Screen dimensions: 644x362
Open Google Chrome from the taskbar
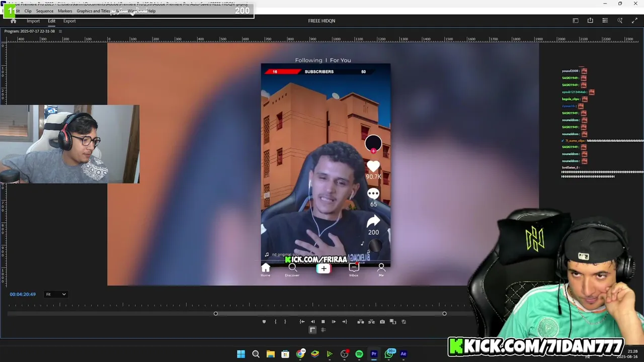click(300, 354)
